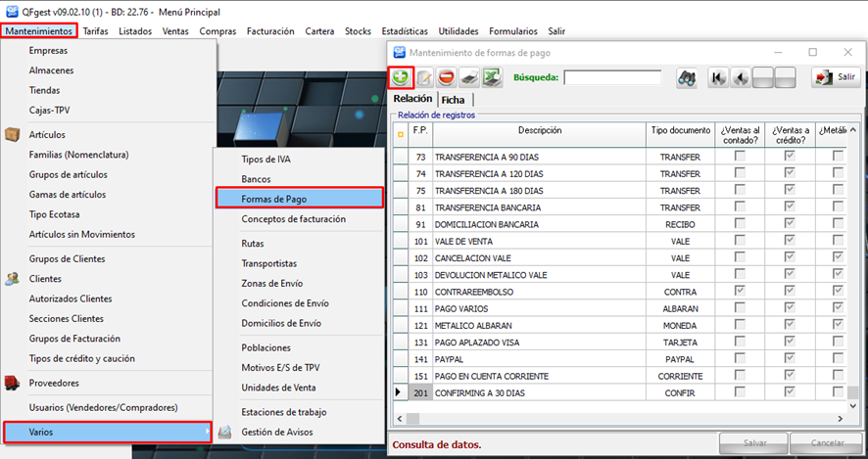
Task: Click the grid's scroll down arrow
Action: (853, 406)
